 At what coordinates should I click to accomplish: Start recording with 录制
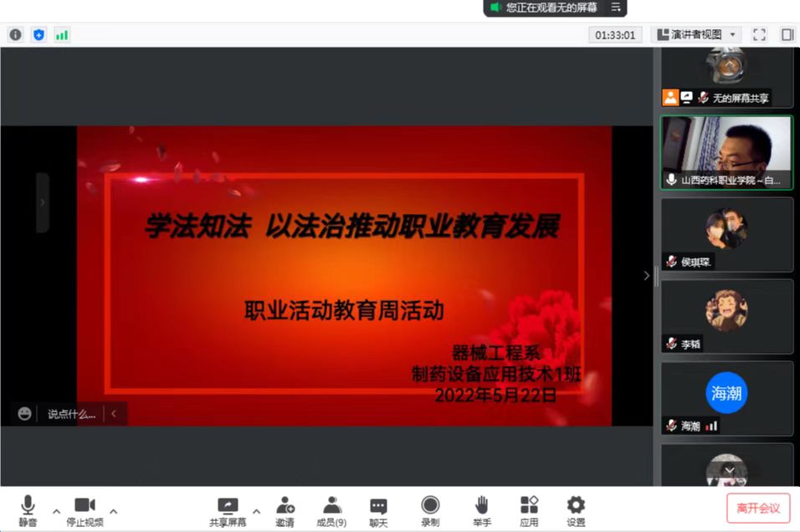tap(430, 510)
